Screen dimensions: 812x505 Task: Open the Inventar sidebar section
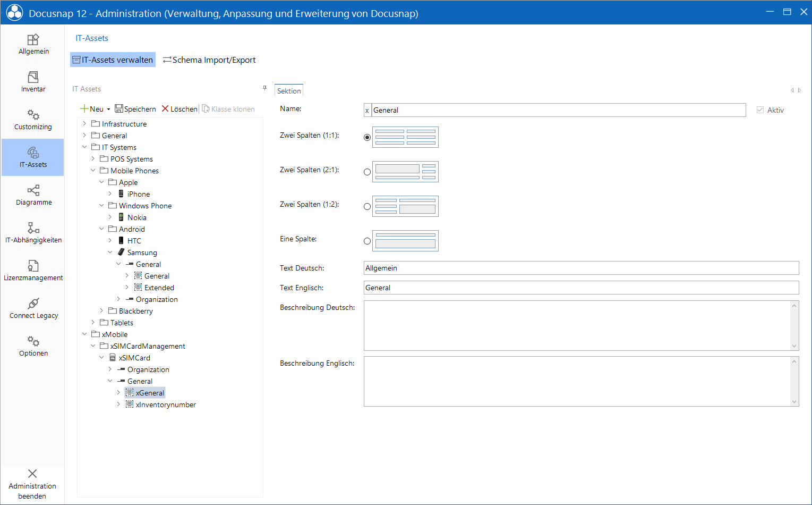click(33, 82)
